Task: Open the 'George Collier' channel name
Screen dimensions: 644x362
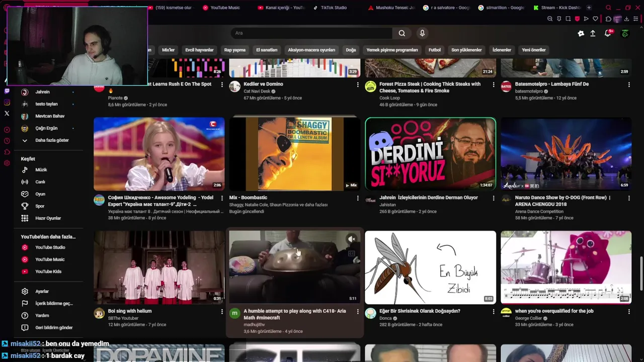Action: click(x=529, y=318)
